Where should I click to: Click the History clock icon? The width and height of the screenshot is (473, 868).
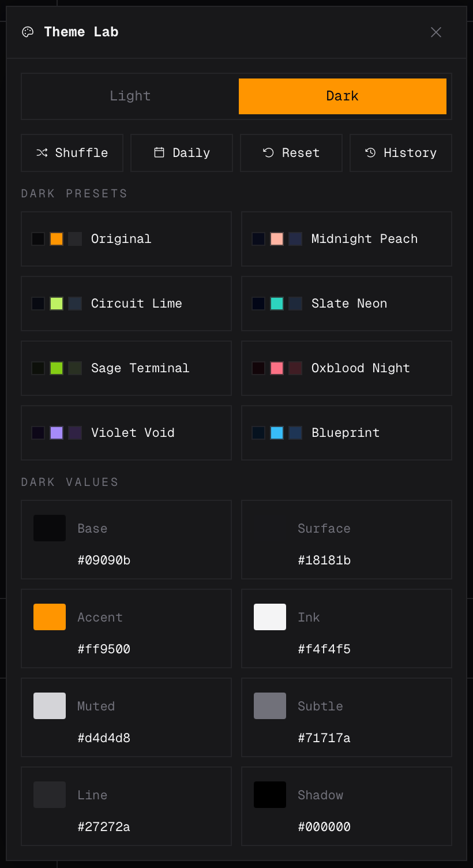click(x=370, y=152)
